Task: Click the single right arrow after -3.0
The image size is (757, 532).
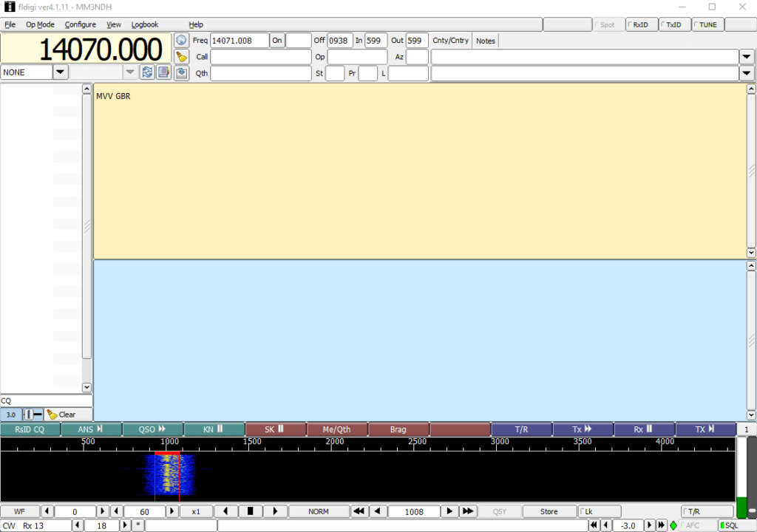Action: 649,525
